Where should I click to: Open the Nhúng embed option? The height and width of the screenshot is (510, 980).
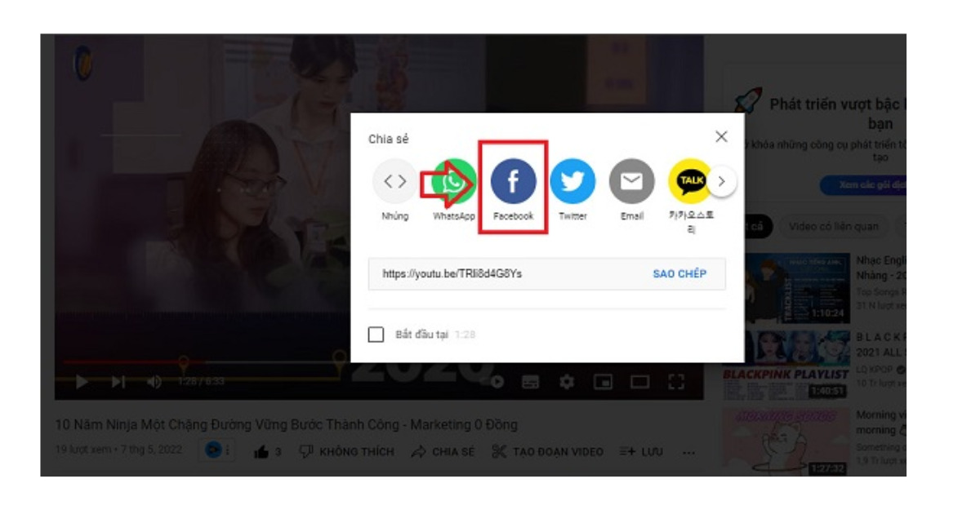click(395, 182)
